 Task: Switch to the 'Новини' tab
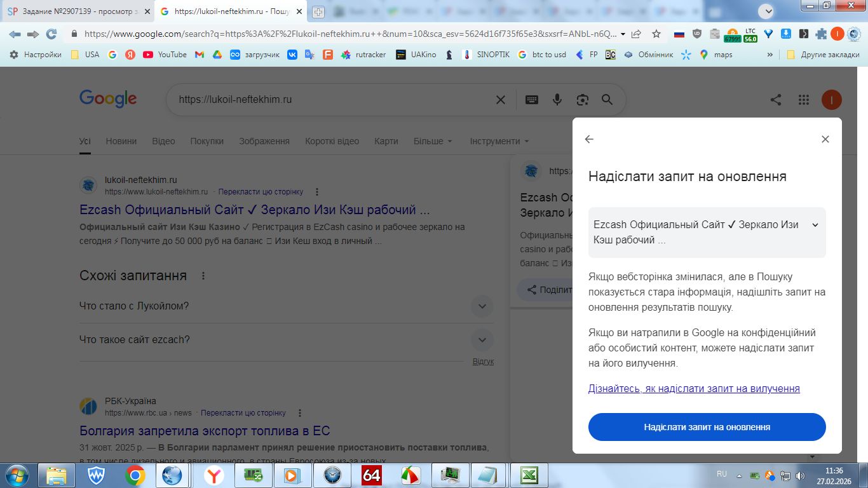121,141
